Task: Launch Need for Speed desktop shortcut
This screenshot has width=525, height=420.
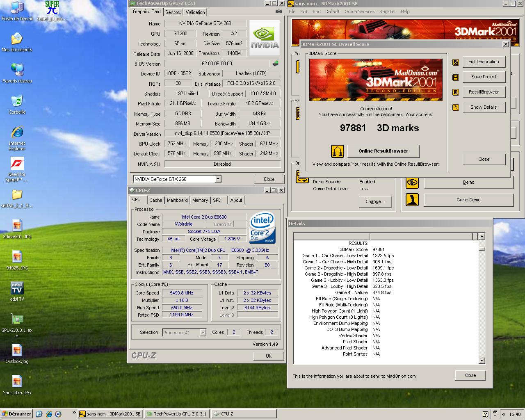Action: click(17, 170)
